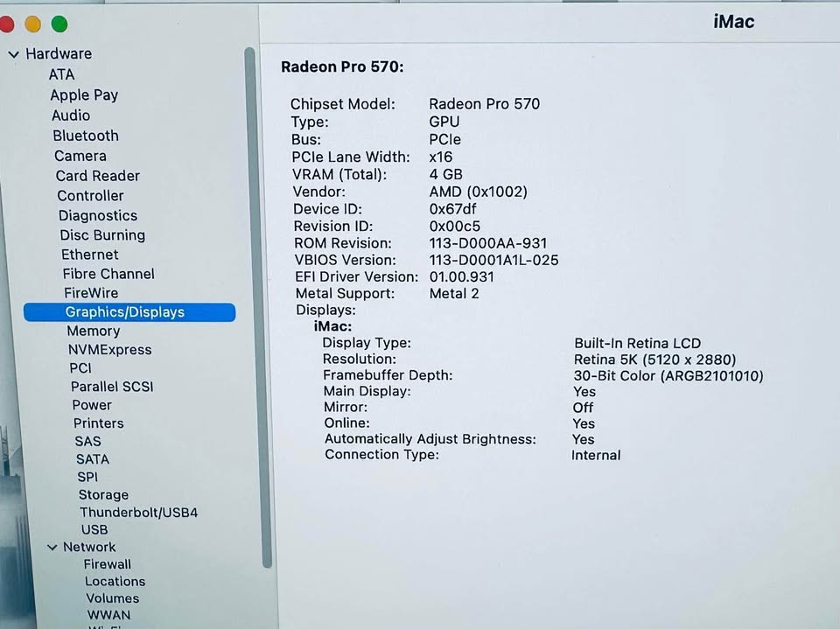Select Disc Burning entry

(102, 235)
